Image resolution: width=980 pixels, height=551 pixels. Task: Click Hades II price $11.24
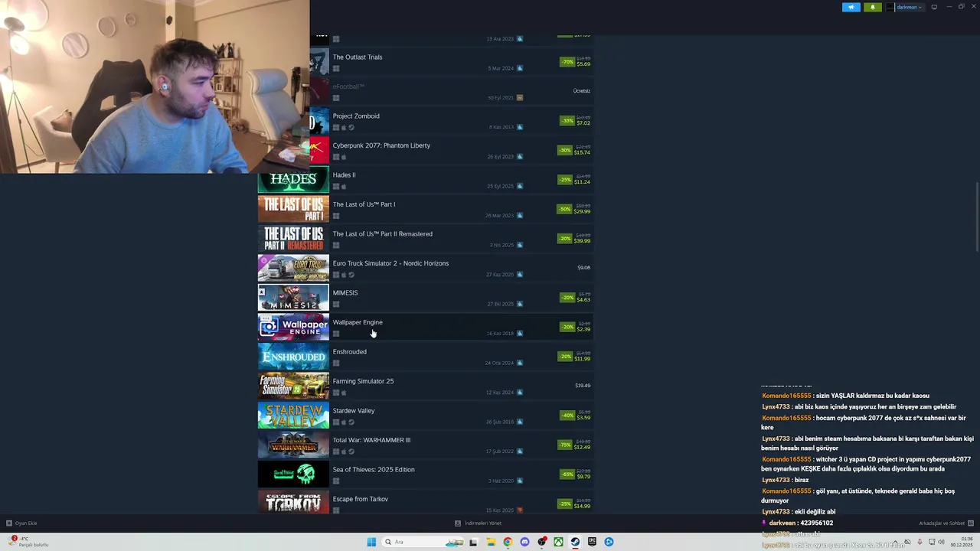(582, 182)
